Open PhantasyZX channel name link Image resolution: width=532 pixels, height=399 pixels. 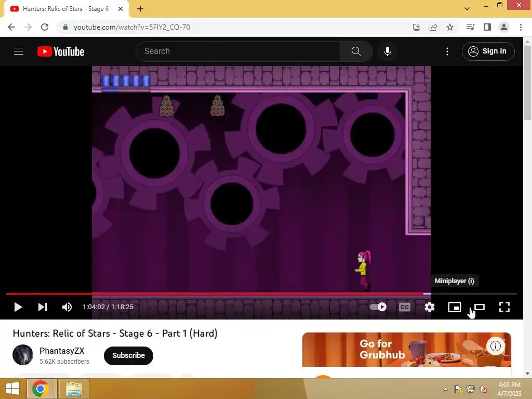tap(62, 351)
